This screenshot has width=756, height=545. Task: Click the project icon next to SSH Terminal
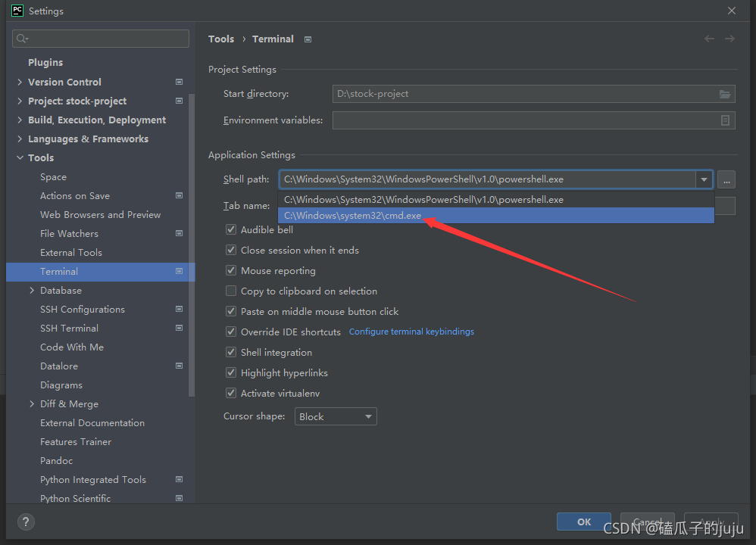[x=180, y=329]
